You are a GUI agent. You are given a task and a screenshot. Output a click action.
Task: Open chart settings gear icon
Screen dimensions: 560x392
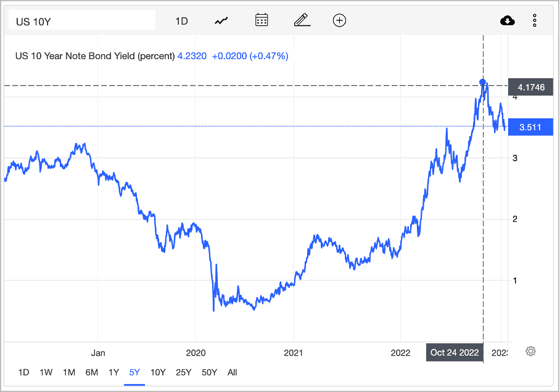tap(531, 351)
